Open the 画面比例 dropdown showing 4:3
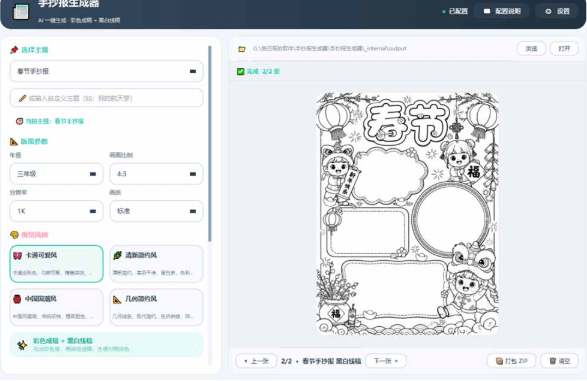Image resolution: width=587 pixels, height=381 pixels. click(x=156, y=174)
